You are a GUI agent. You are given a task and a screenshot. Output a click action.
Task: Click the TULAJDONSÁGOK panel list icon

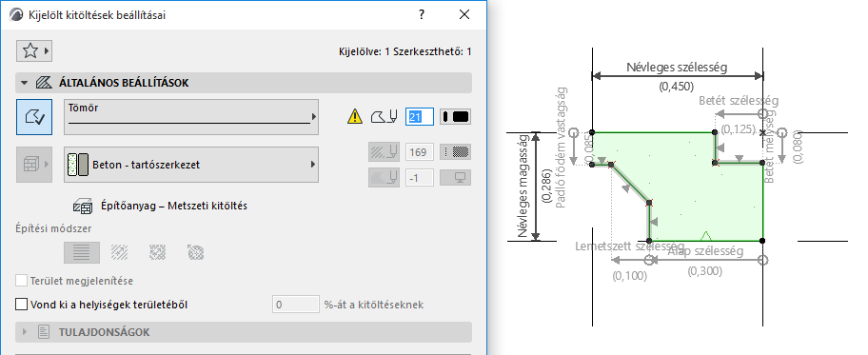pyautogui.click(x=44, y=332)
